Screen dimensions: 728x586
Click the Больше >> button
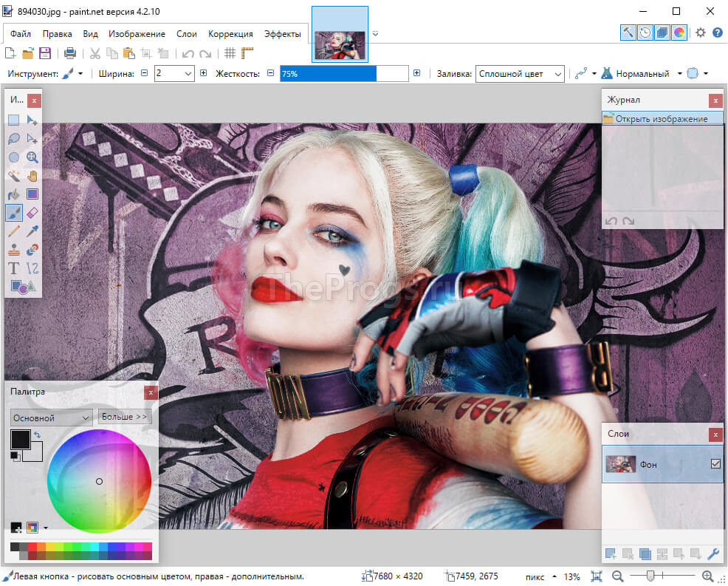coord(125,417)
